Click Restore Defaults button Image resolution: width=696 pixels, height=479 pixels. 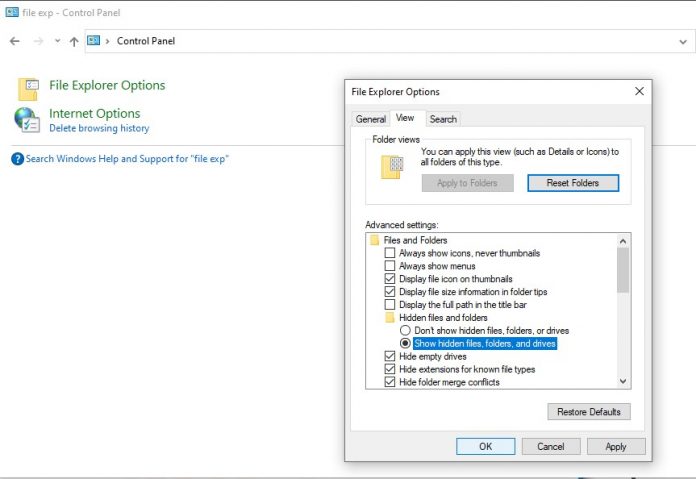click(x=589, y=412)
